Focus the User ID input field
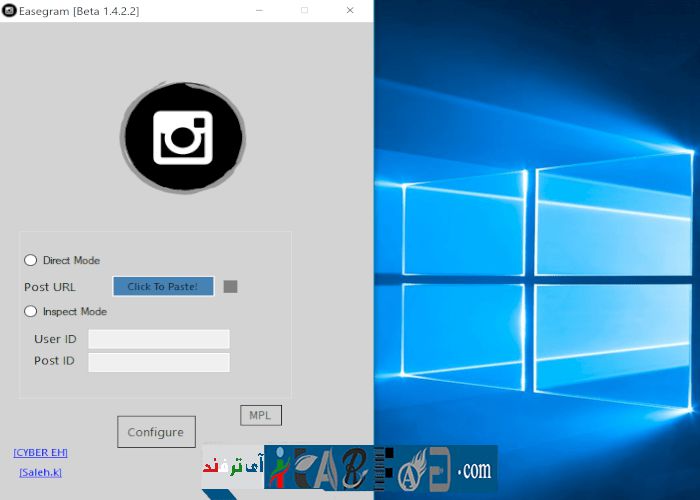Screen dimensions: 700x500 coord(159,339)
